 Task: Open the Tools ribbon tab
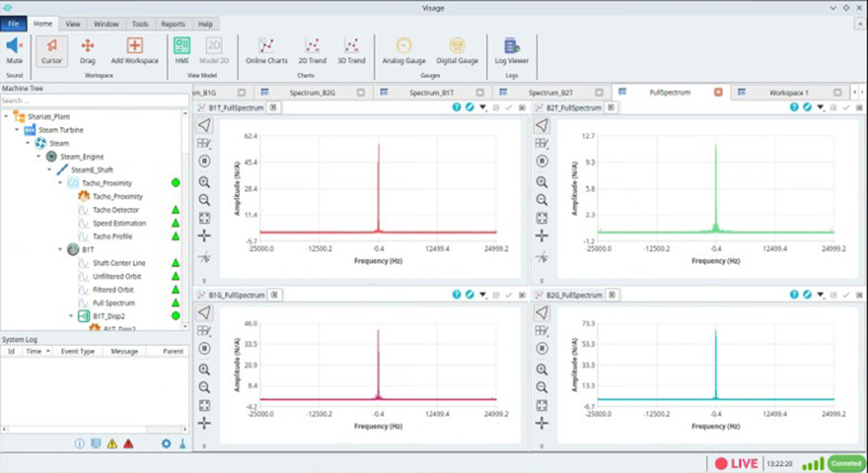tap(140, 24)
